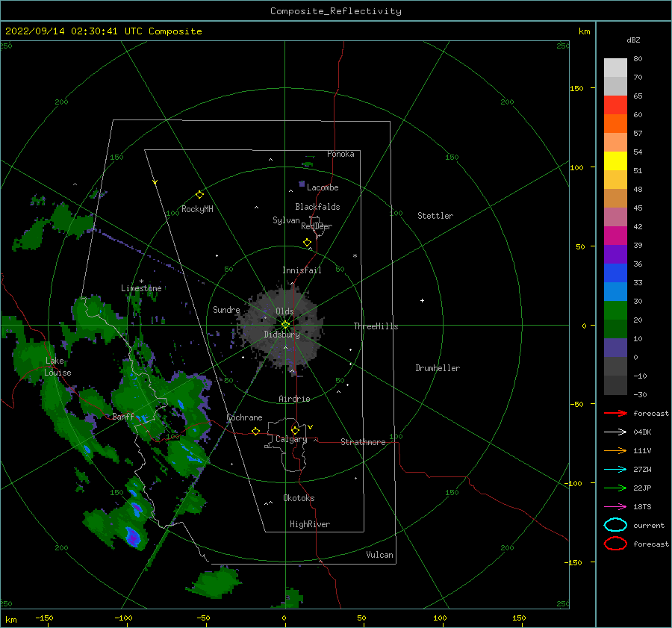Click the Drumheller label
The width and height of the screenshot is (672, 628).
438,368
